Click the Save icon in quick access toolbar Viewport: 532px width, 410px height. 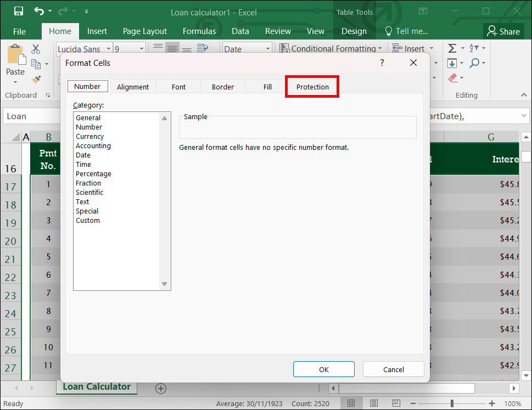[18, 11]
